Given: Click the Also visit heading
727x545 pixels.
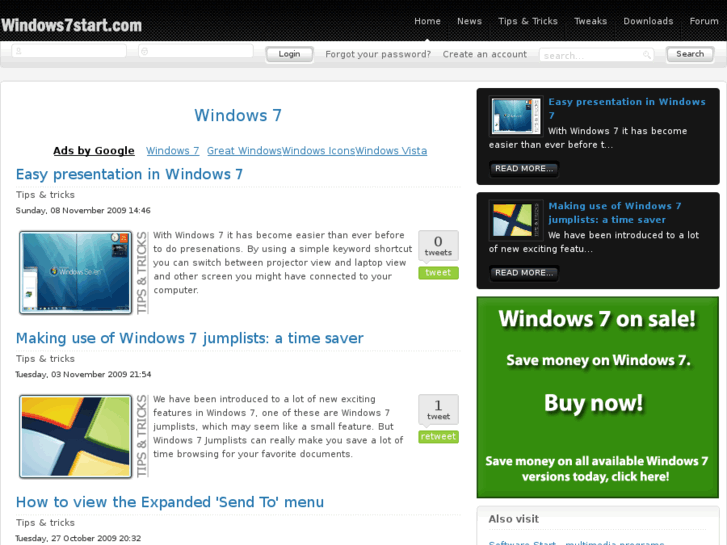Looking at the screenshot, I should [513, 519].
